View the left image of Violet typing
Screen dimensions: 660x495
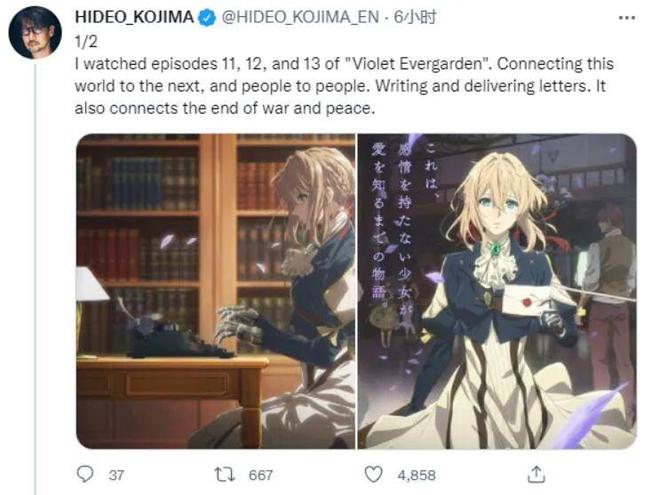216,291
